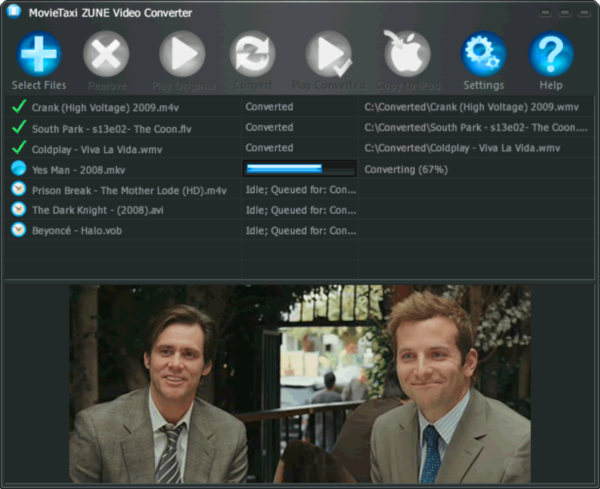The width and height of the screenshot is (600, 489).
Task: Open Settings gear icon
Action: click(483, 54)
